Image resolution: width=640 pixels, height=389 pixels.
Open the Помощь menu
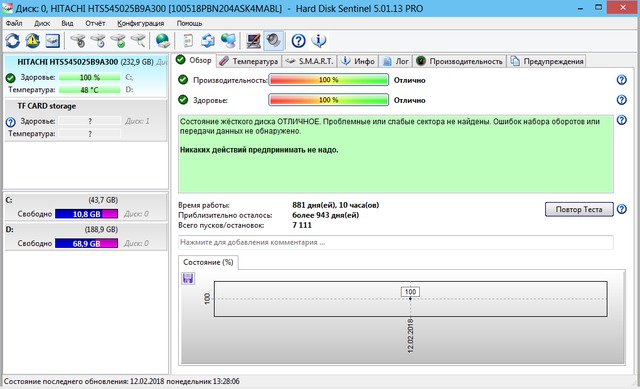pyautogui.click(x=189, y=23)
